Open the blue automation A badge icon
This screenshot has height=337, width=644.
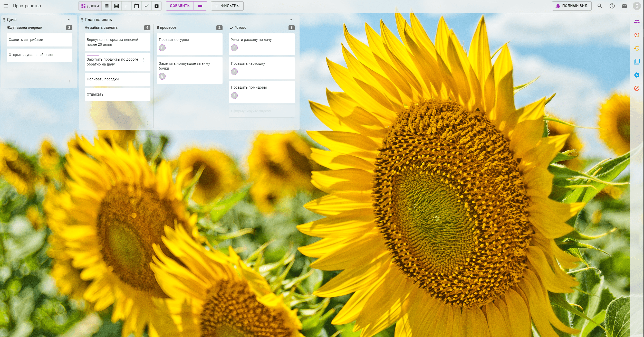637,75
